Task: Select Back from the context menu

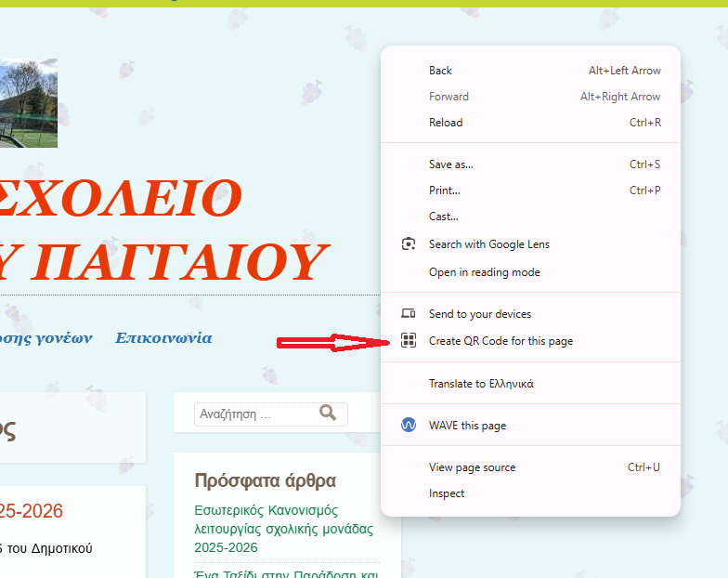Action: [440, 71]
